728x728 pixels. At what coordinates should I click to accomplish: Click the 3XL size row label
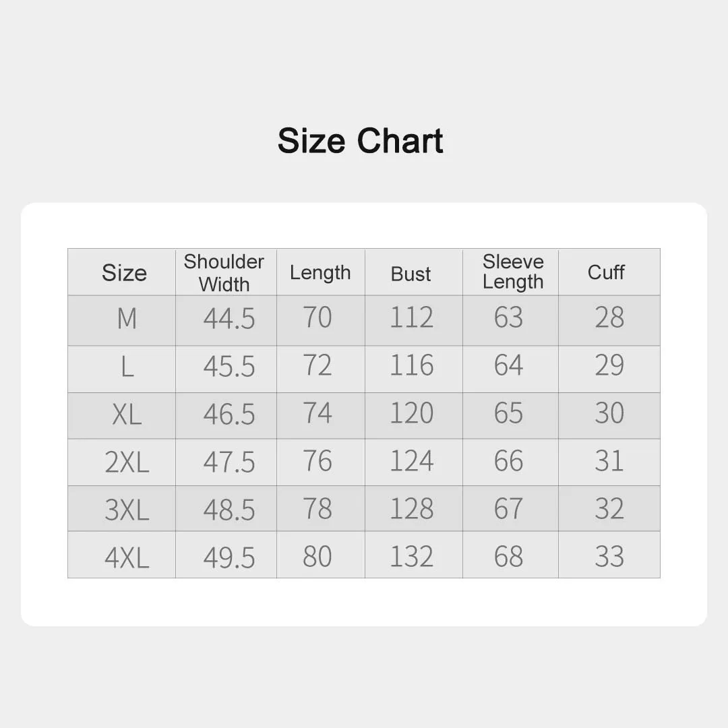pos(127,510)
